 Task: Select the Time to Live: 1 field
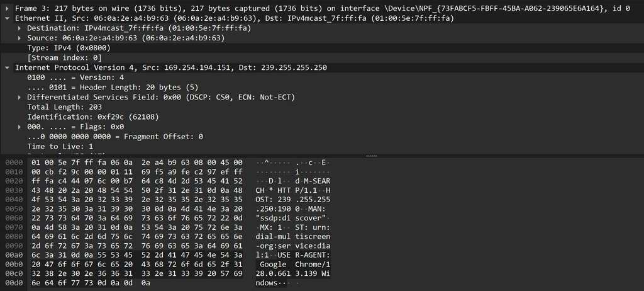(322, 147)
